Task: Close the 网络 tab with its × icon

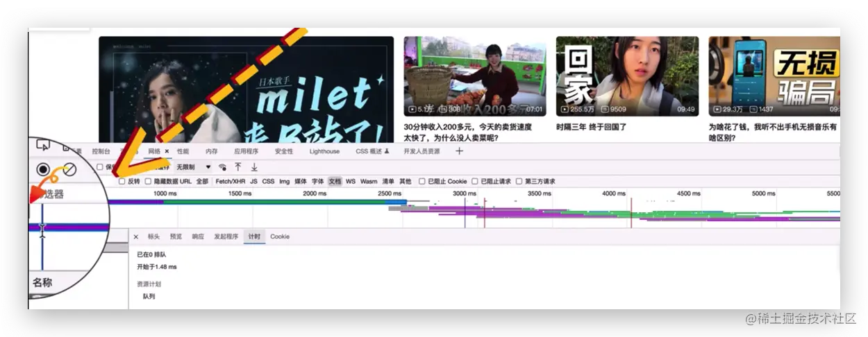Action: point(167,151)
